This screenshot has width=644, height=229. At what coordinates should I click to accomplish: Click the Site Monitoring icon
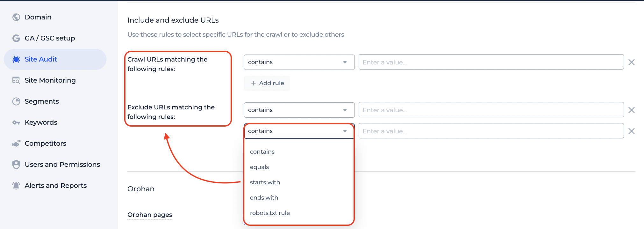(x=16, y=80)
